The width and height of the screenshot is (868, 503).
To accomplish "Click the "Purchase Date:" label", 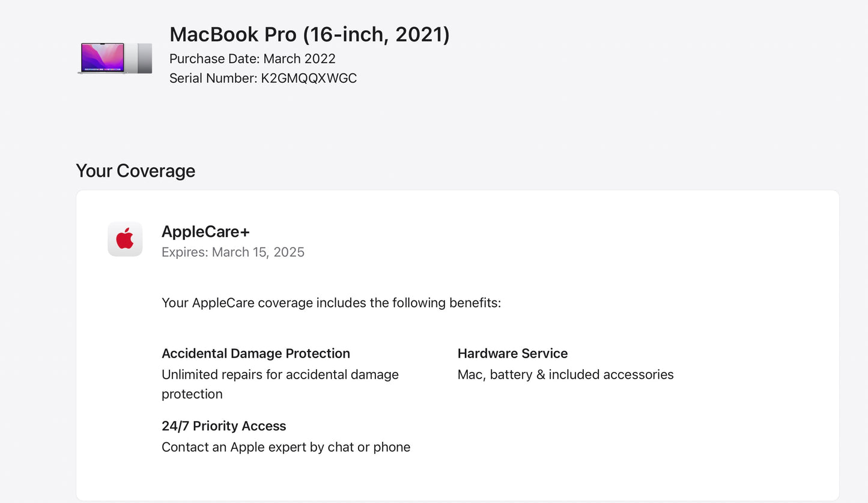I will (214, 59).
